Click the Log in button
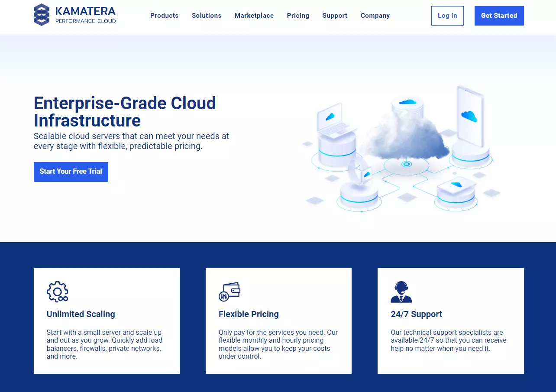556x392 pixels. tap(447, 16)
